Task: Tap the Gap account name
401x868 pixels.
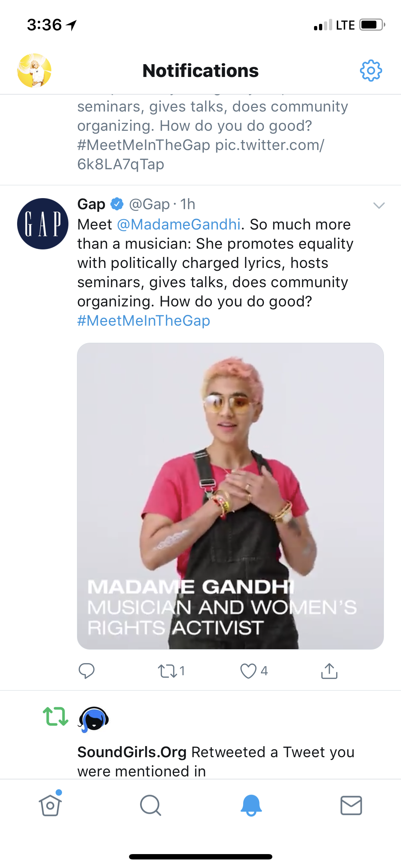Action: [x=91, y=204]
